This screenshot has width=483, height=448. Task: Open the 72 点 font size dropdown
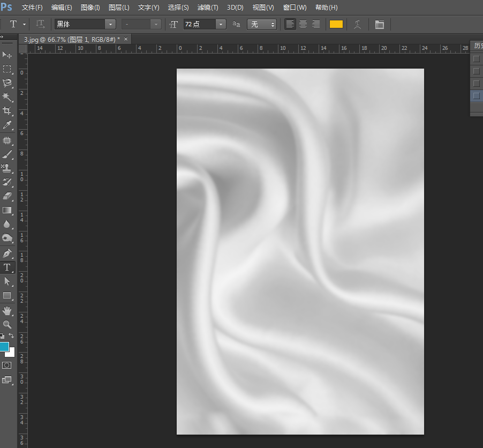tap(221, 24)
